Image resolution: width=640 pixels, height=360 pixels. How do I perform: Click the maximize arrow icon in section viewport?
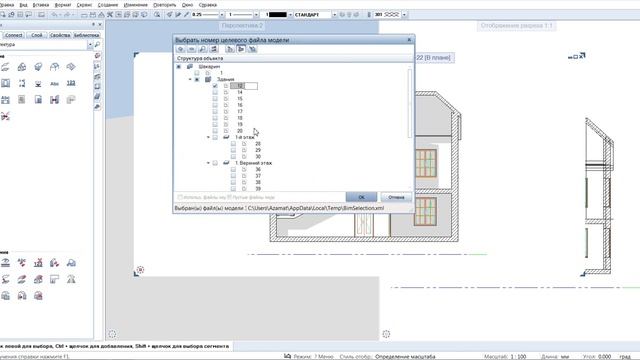(582, 55)
